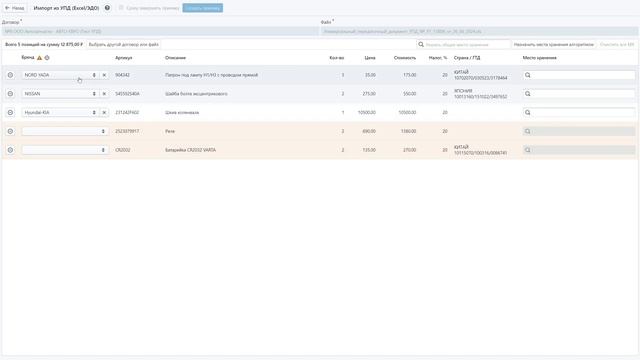Screen dimensions: 640x360
Task: Toggle the checkbox next to the blue button
Action: click(121, 8)
